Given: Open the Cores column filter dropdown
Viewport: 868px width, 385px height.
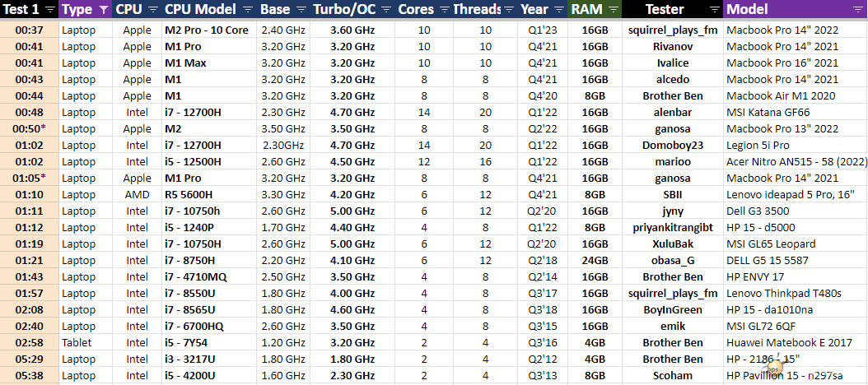Looking at the screenshot, I should point(444,9).
